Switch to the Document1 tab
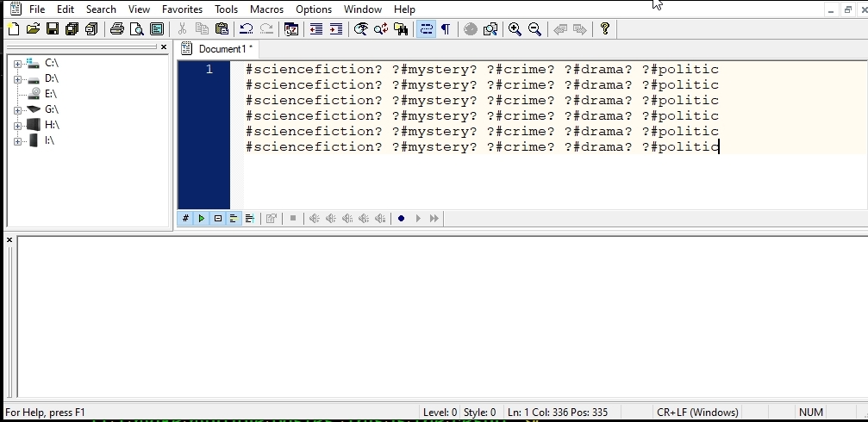This screenshot has height=422, width=868. point(217,49)
